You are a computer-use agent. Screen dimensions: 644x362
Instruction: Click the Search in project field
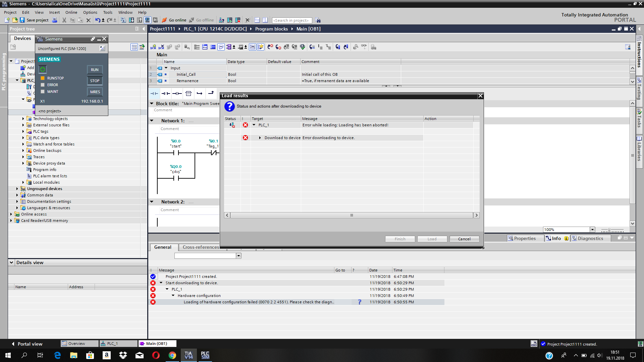click(x=292, y=20)
